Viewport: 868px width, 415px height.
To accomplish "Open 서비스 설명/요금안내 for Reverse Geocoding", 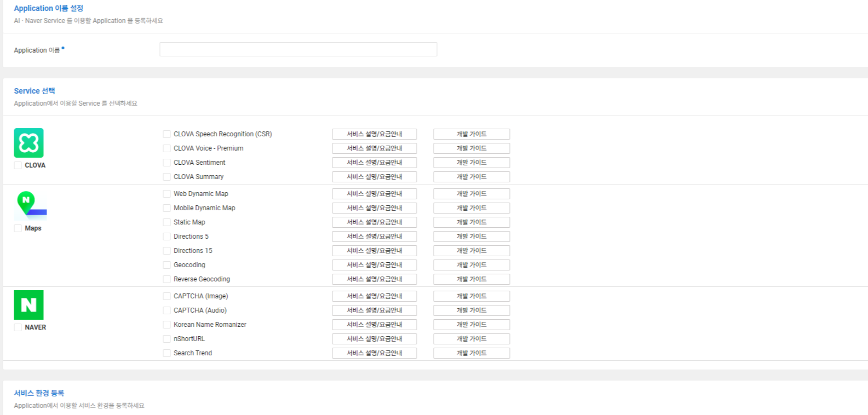I will tap(375, 279).
